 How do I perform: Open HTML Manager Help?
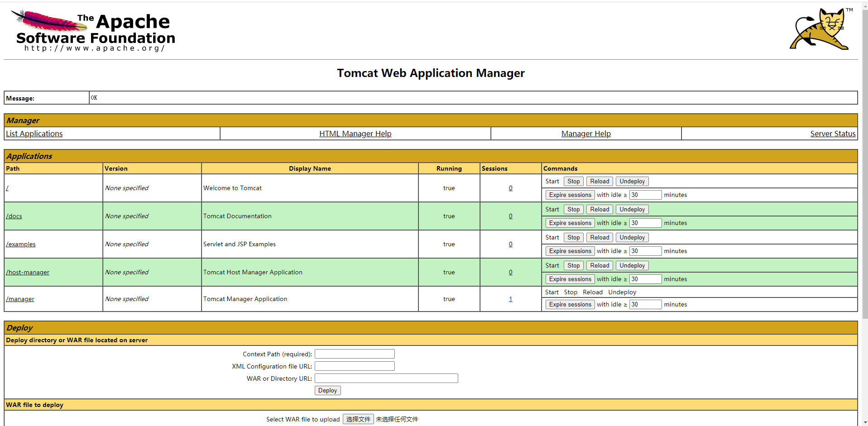coord(355,134)
